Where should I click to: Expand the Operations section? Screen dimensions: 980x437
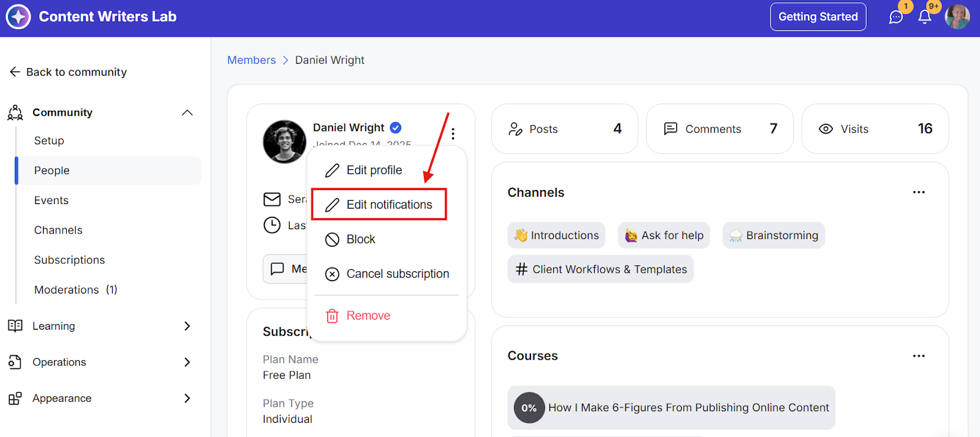(187, 362)
